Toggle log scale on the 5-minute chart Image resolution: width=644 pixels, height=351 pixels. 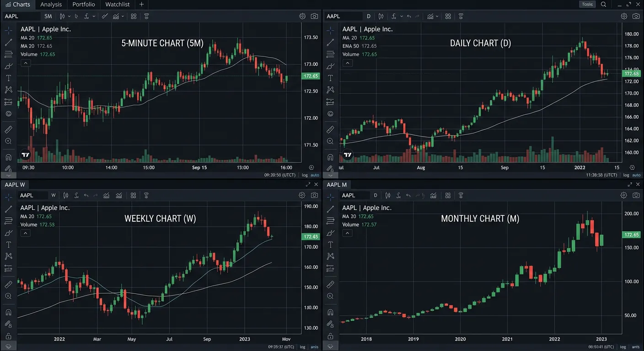(x=305, y=175)
